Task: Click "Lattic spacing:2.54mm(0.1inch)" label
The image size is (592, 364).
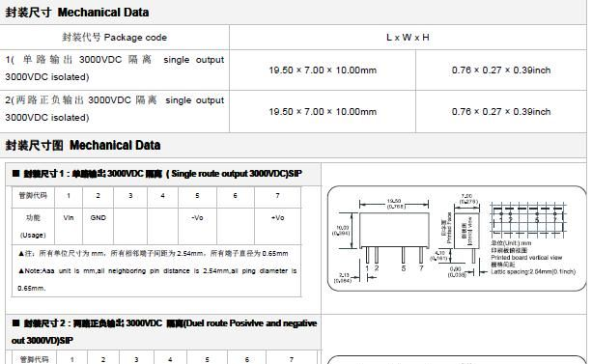Action: (533, 272)
